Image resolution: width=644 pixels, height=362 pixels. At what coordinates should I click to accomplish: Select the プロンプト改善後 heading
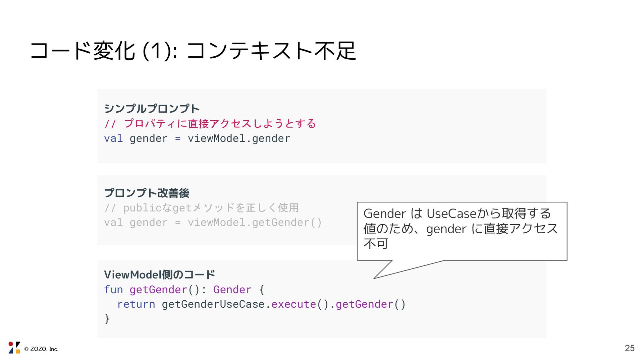147,193
